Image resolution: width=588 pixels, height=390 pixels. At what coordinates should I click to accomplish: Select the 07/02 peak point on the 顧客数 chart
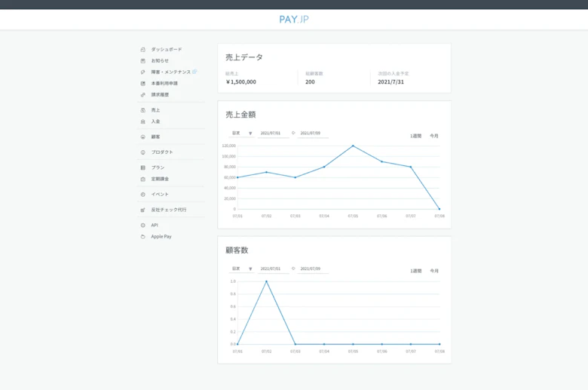point(267,281)
